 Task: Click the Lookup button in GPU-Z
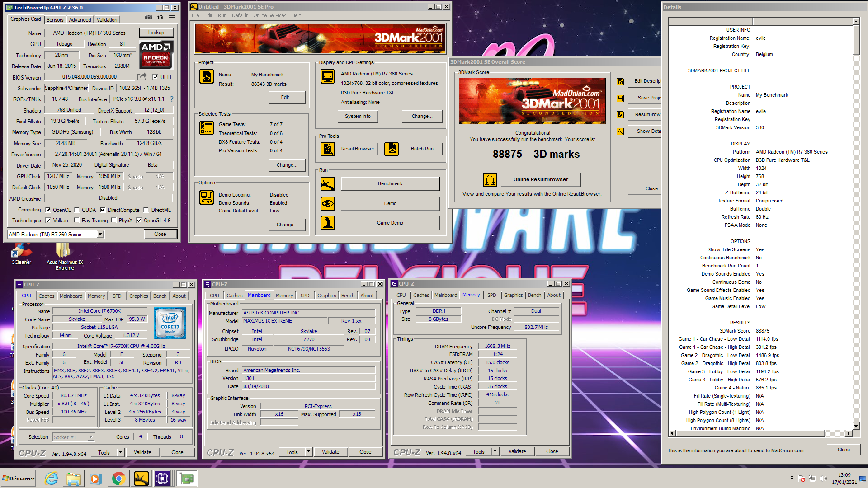[156, 33]
